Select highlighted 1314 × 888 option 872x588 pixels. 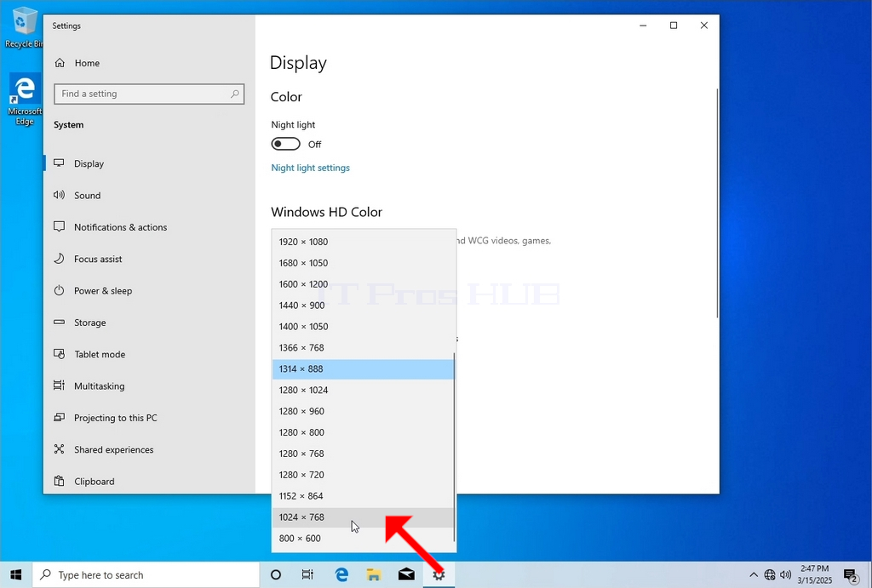pyautogui.click(x=364, y=369)
